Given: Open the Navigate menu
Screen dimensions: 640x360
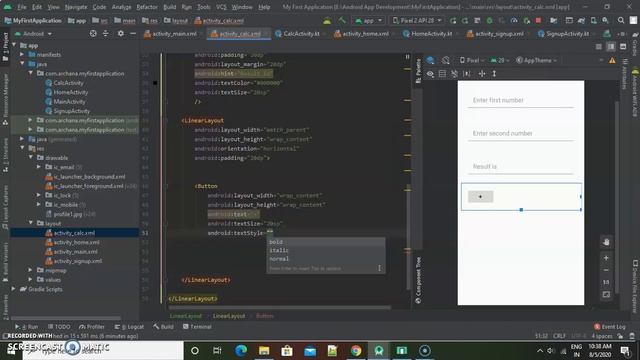Looking at the screenshot, I should [x=76, y=7].
